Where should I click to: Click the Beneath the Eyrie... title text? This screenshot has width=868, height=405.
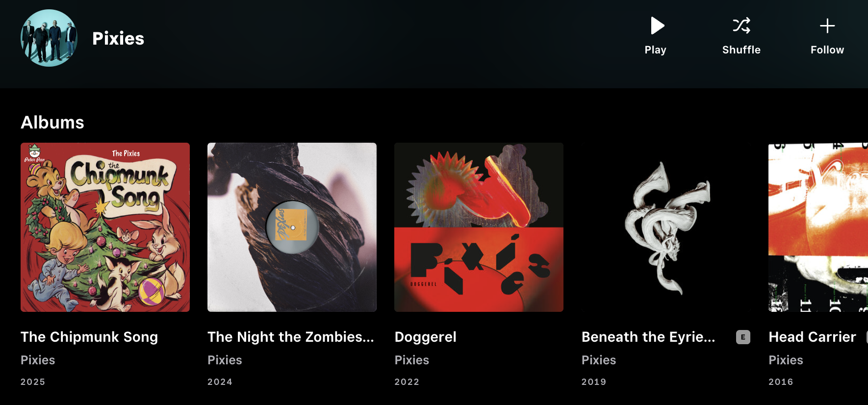648,337
